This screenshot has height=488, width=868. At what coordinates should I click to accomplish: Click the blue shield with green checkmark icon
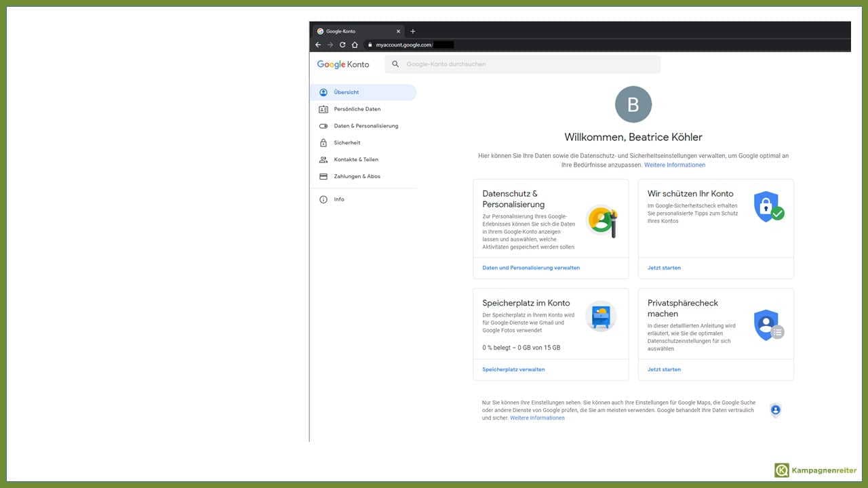click(768, 206)
